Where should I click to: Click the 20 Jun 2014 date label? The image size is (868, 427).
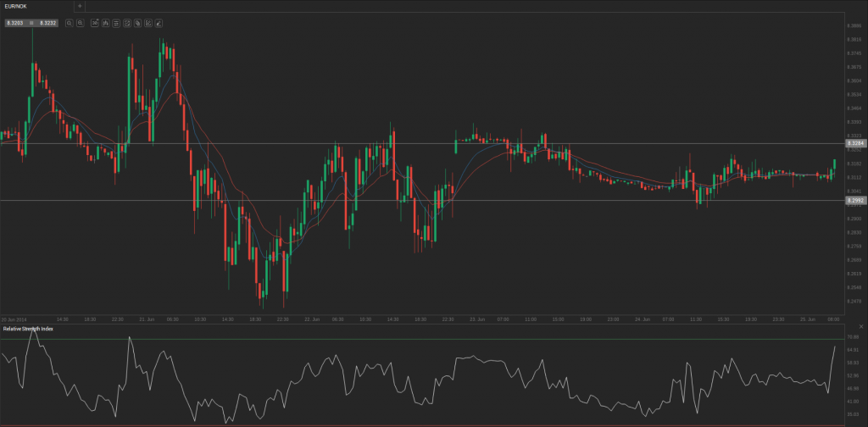click(14, 319)
